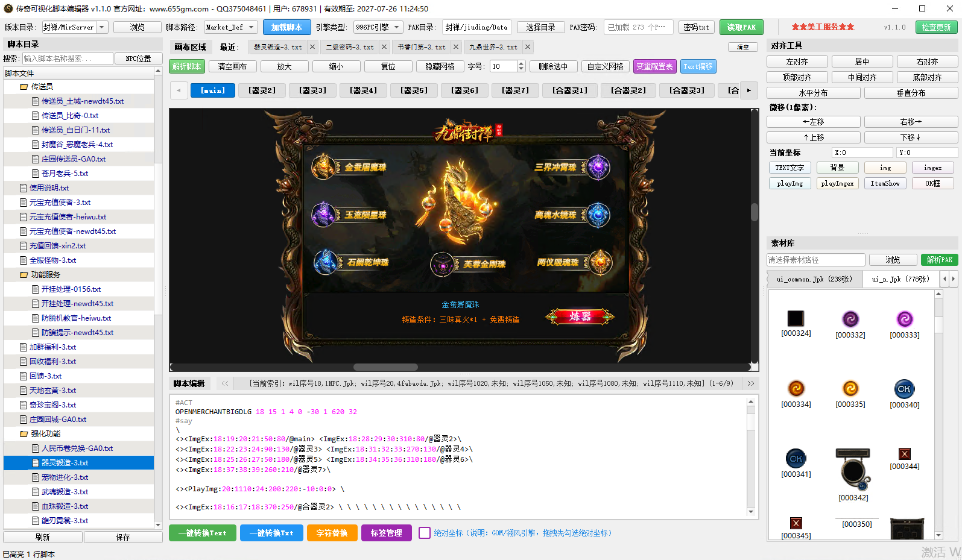The image size is (962, 560).
Task: Open the [器灵5] page tab
Action: coord(414,90)
